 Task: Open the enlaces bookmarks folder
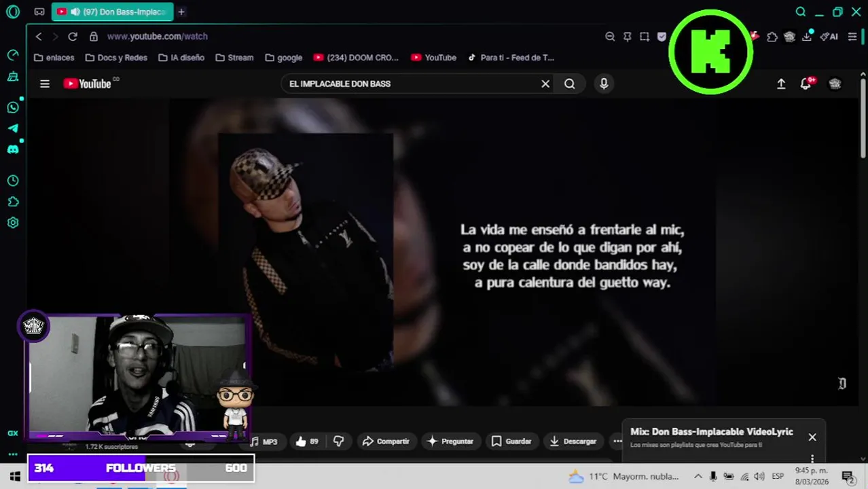click(54, 58)
